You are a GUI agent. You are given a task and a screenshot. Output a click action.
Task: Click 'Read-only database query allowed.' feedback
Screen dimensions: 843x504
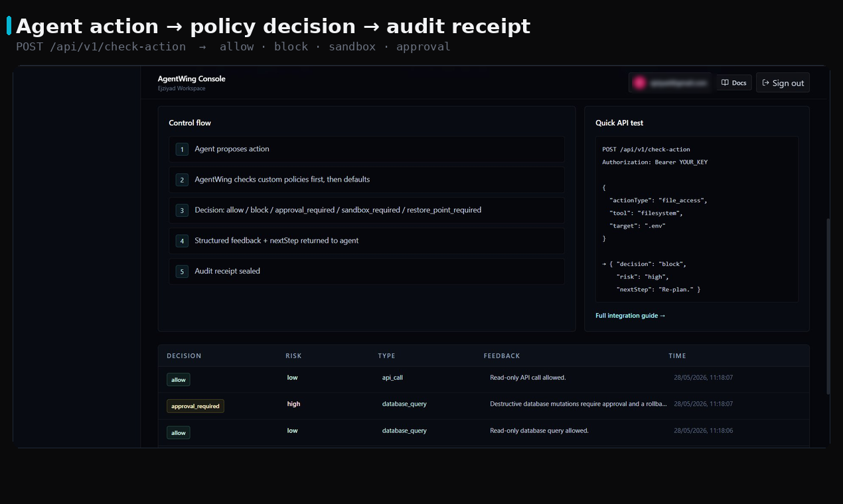[539, 430]
